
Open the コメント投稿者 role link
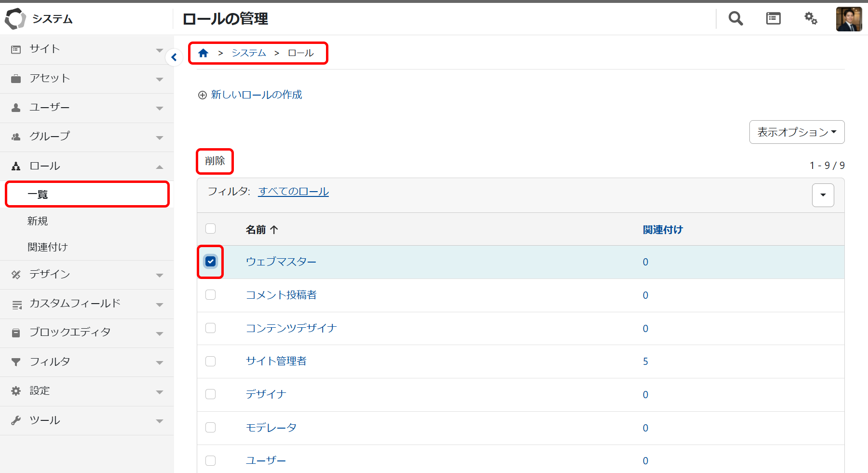281,295
